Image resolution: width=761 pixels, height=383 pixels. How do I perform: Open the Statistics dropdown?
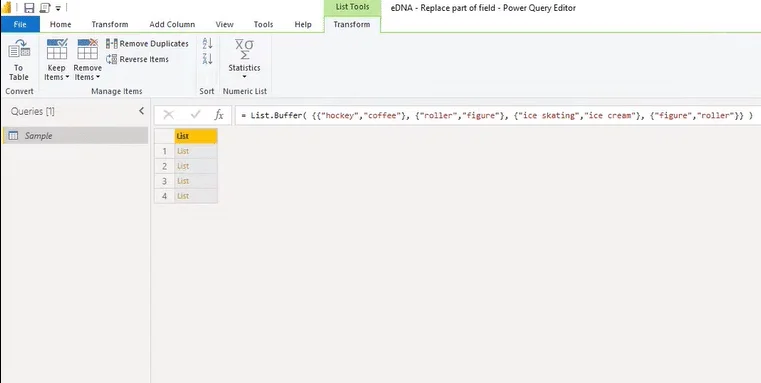point(244,59)
